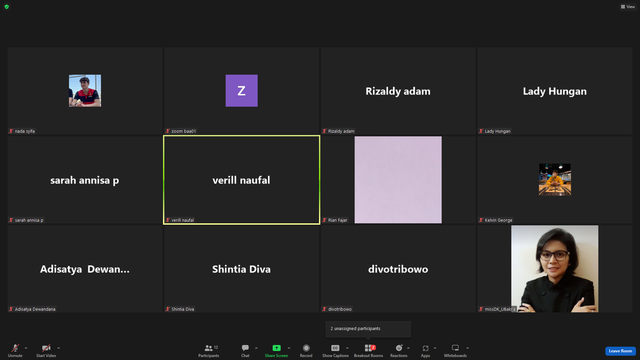640x360 pixels.
Task: Unmute the microphone
Action: point(15,350)
